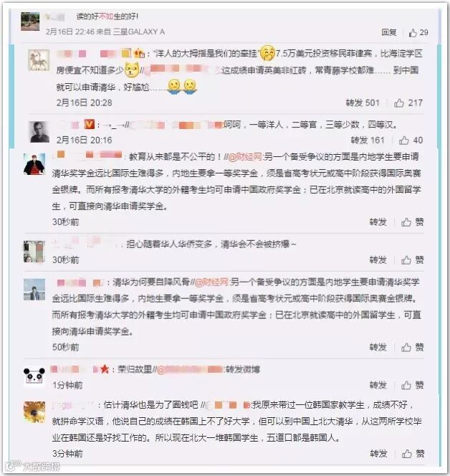Image resolution: width=450 pixels, height=476 pixels.
Task: Repost the 荣归故里 comment
Action: [x=378, y=385]
